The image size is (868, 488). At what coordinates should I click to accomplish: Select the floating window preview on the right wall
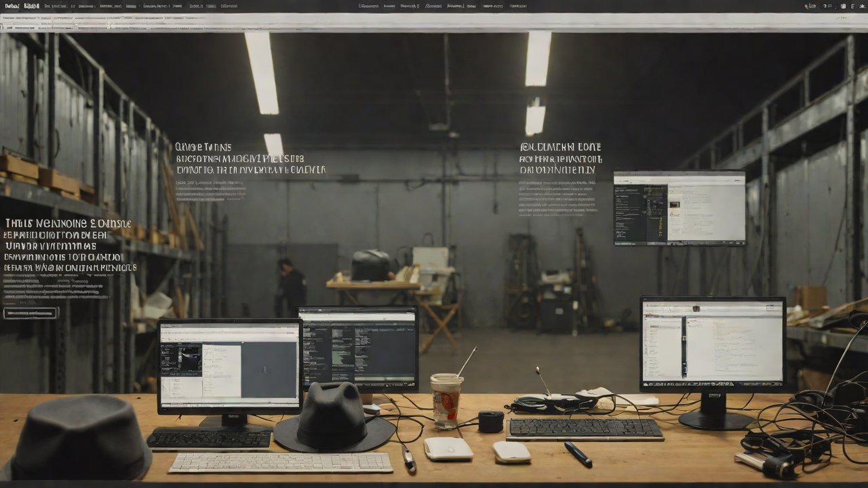[x=679, y=207]
